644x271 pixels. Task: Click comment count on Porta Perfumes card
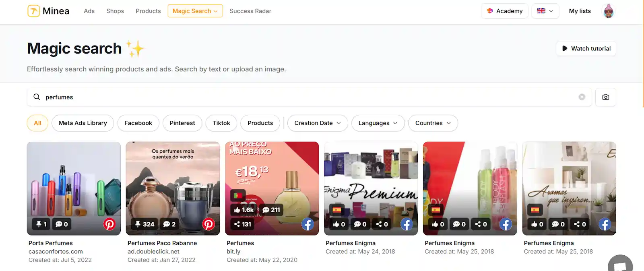coord(62,224)
